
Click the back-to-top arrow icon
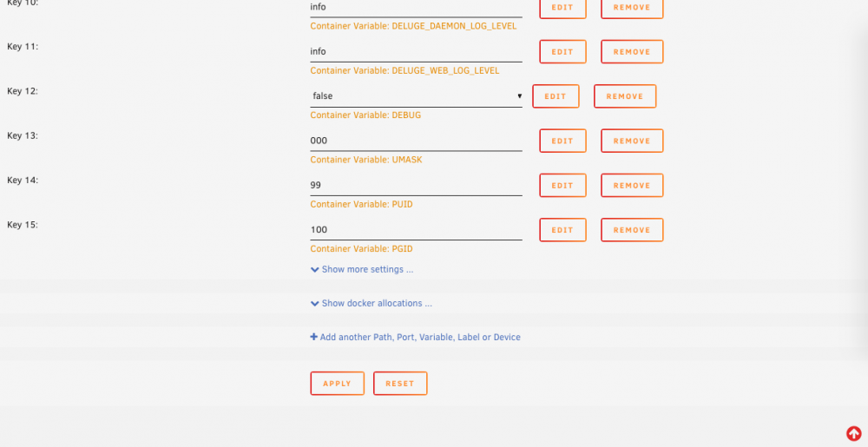[853, 433]
